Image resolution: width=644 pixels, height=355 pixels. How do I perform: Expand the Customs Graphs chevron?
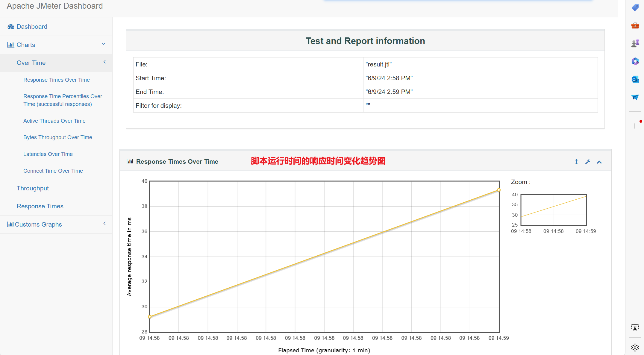tap(104, 224)
